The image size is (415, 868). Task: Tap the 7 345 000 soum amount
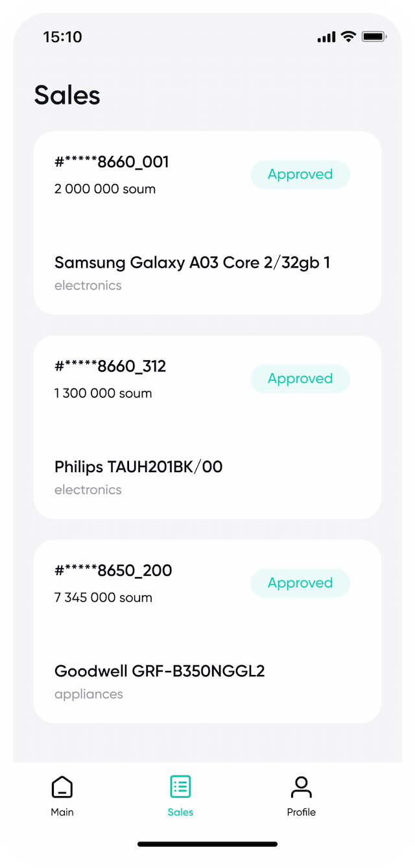click(x=103, y=598)
